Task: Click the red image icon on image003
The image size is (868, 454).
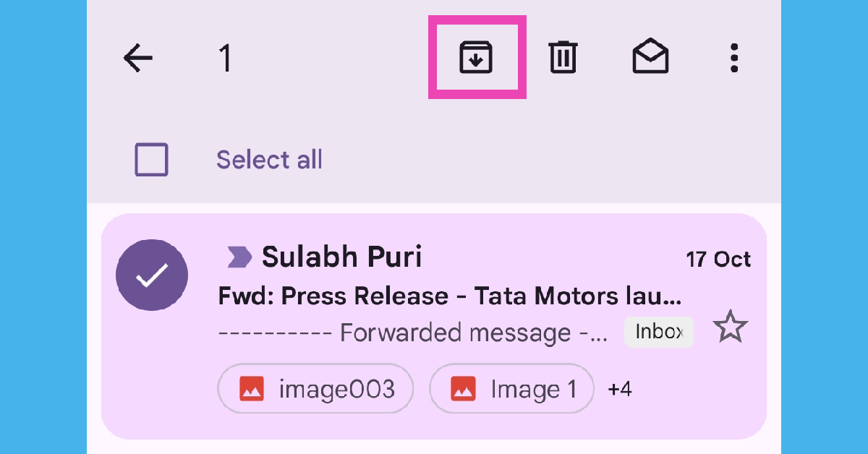Action: point(252,390)
